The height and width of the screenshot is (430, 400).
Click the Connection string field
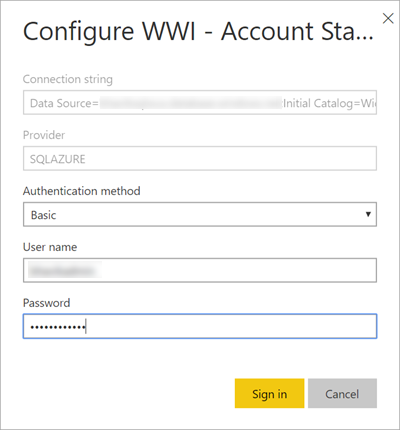click(x=200, y=102)
